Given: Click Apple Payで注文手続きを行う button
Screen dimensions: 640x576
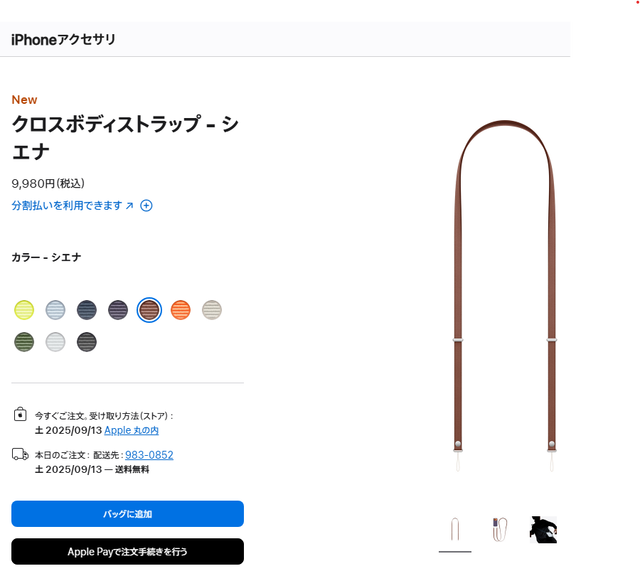Looking at the screenshot, I should coord(127,552).
